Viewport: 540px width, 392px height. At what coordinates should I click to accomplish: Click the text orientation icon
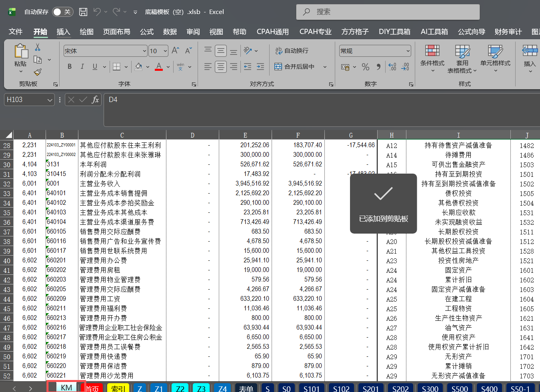[248, 50]
